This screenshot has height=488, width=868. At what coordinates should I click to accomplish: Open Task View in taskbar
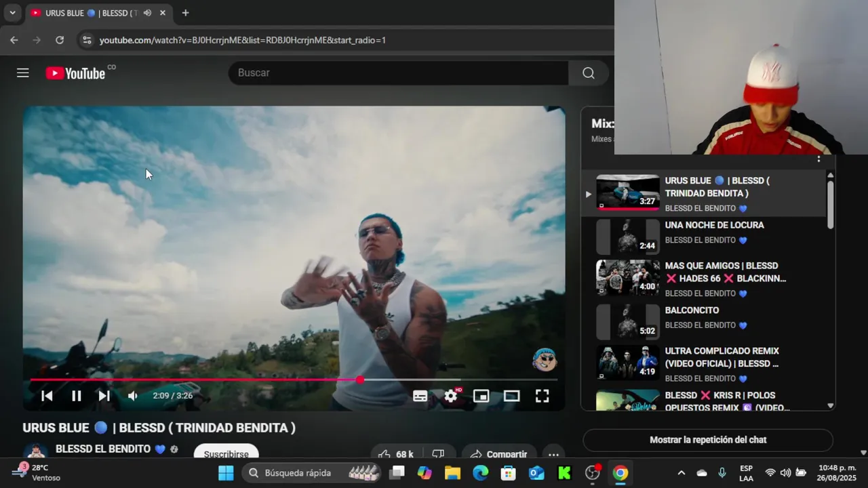pos(398,473)
